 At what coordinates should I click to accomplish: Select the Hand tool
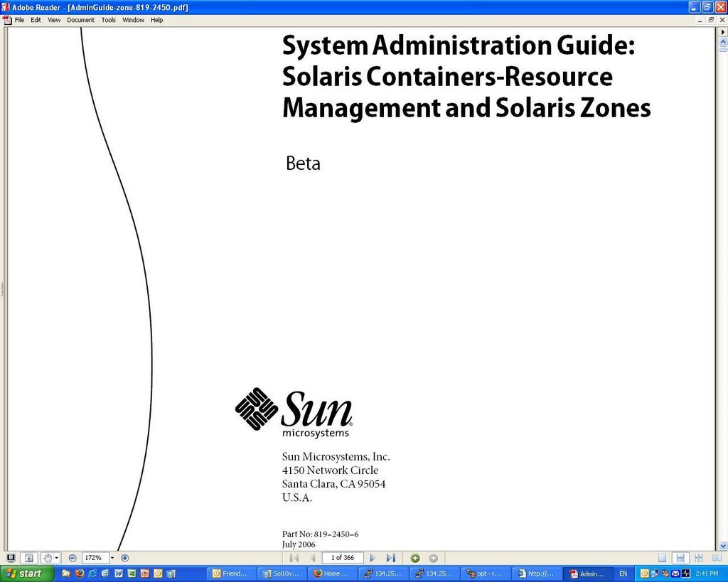[x=47, y=558]
